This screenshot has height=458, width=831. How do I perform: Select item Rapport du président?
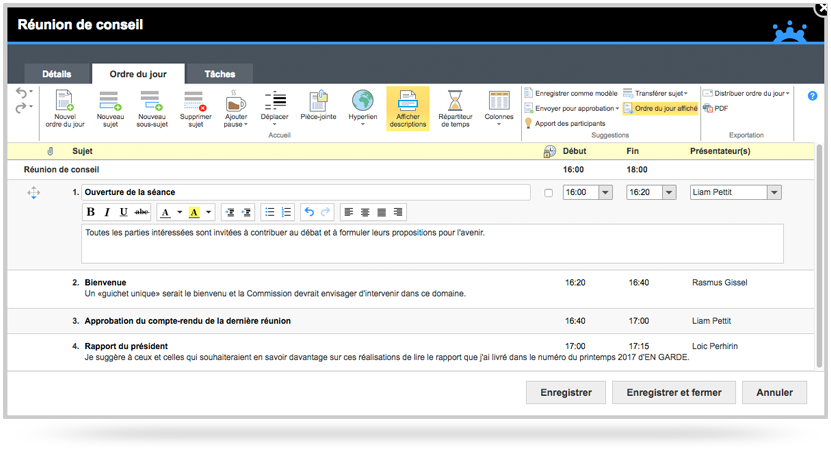[126, 346]
